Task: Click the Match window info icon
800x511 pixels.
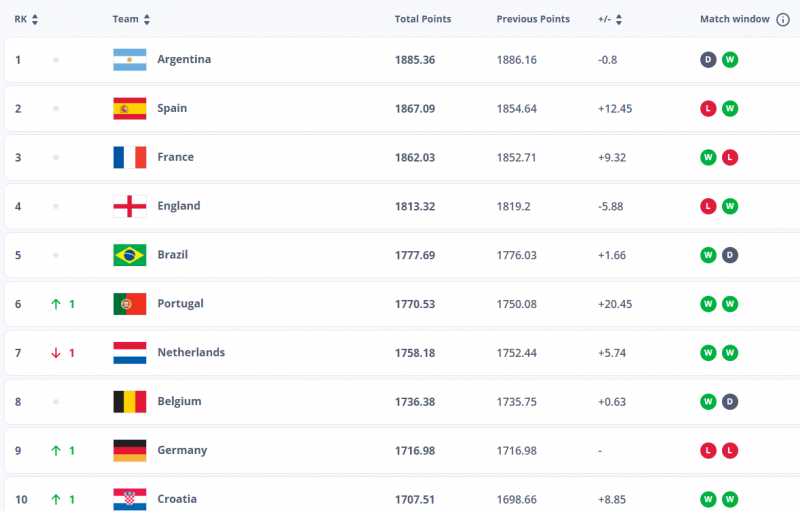Action: pos(783,19)
